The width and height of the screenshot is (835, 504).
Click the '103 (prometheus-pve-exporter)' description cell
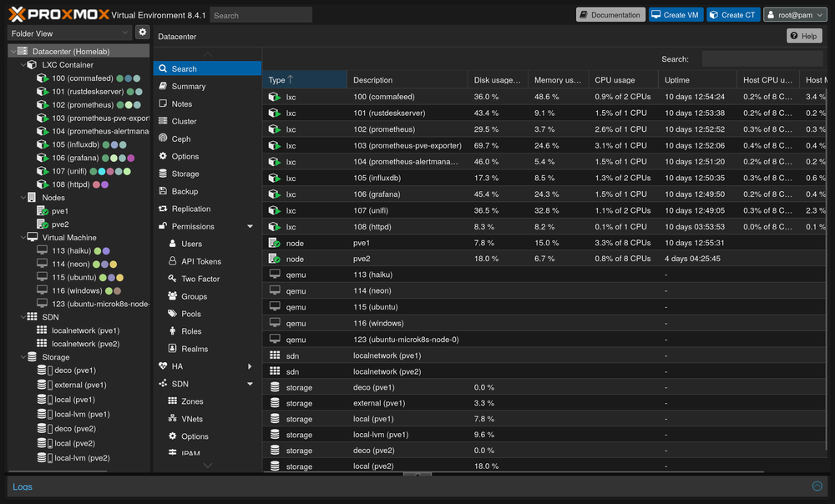click(x=407, y=145)
